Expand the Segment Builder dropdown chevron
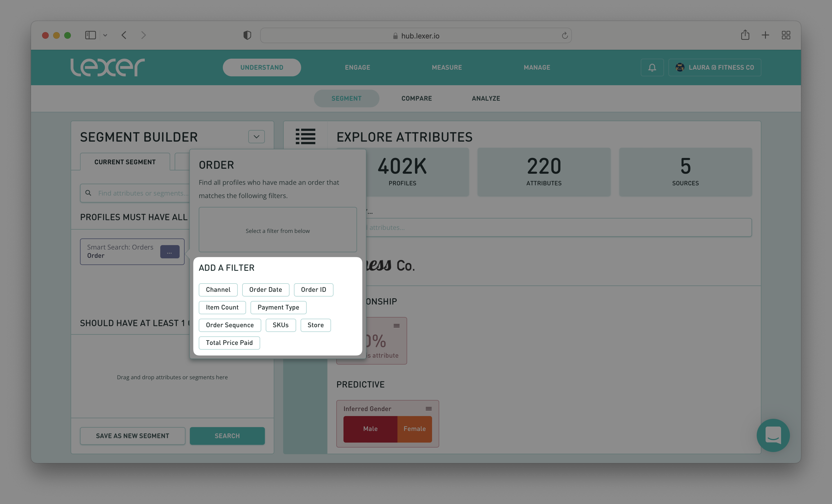The image size is (832, 504). coord(256,137)
